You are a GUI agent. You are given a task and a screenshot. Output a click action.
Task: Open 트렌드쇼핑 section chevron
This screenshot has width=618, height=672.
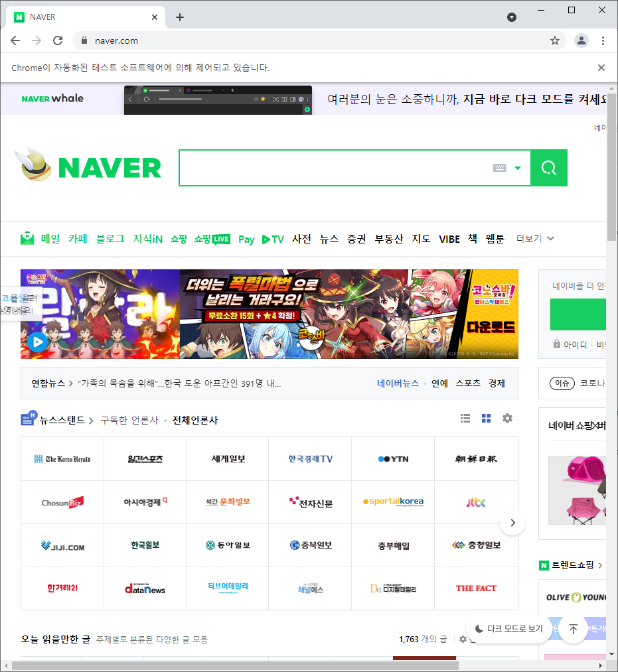[600, 566]
